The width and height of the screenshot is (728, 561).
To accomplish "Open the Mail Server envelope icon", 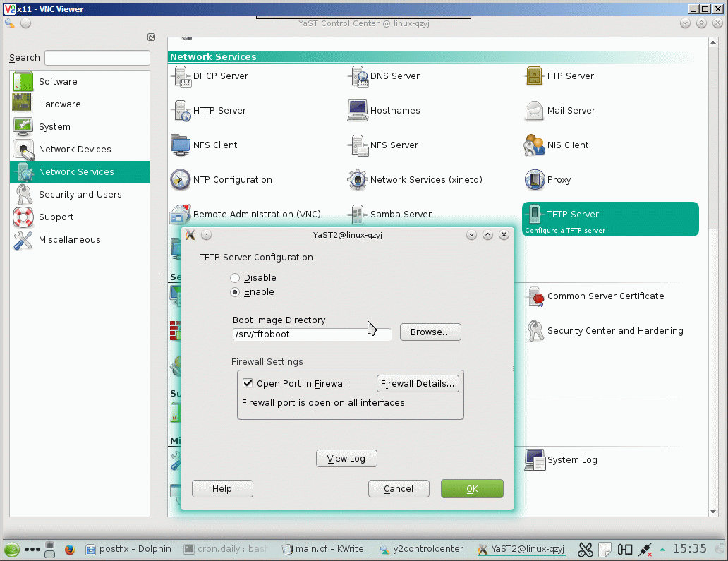I will click(x=535, y=111).
